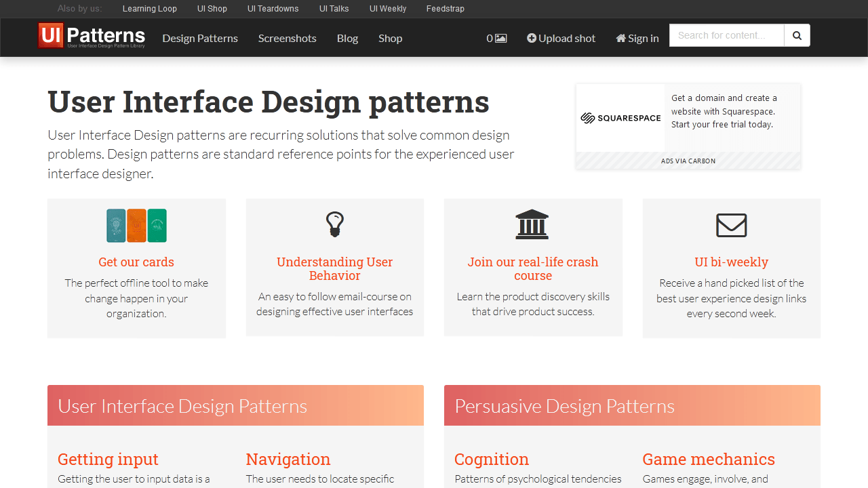Click the UI Patterns logo

pyautogui.click(x=92, y=36)
